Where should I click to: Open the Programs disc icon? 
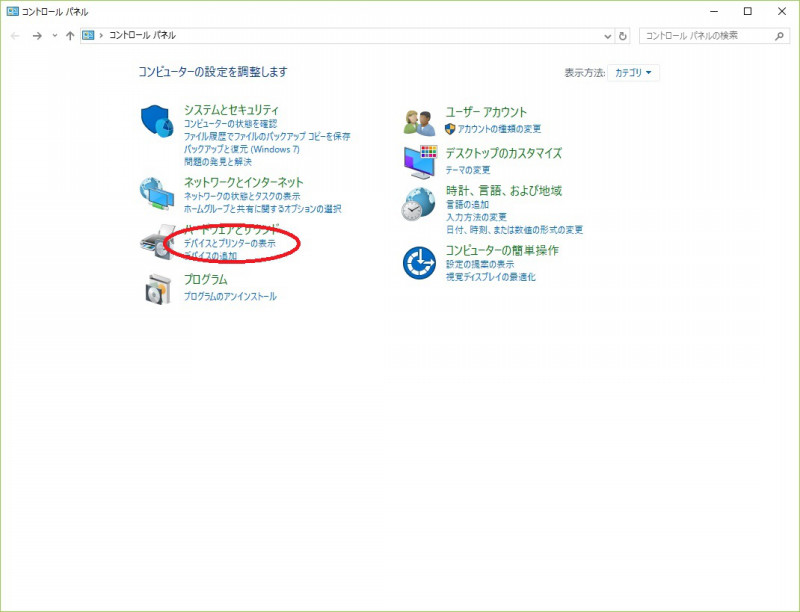tap(158, 289)
